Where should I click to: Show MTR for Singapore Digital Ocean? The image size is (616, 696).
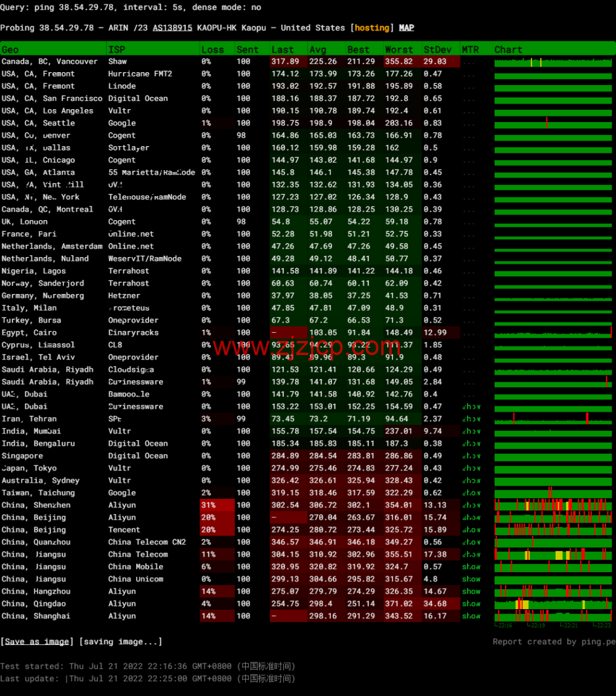point(471,456)
